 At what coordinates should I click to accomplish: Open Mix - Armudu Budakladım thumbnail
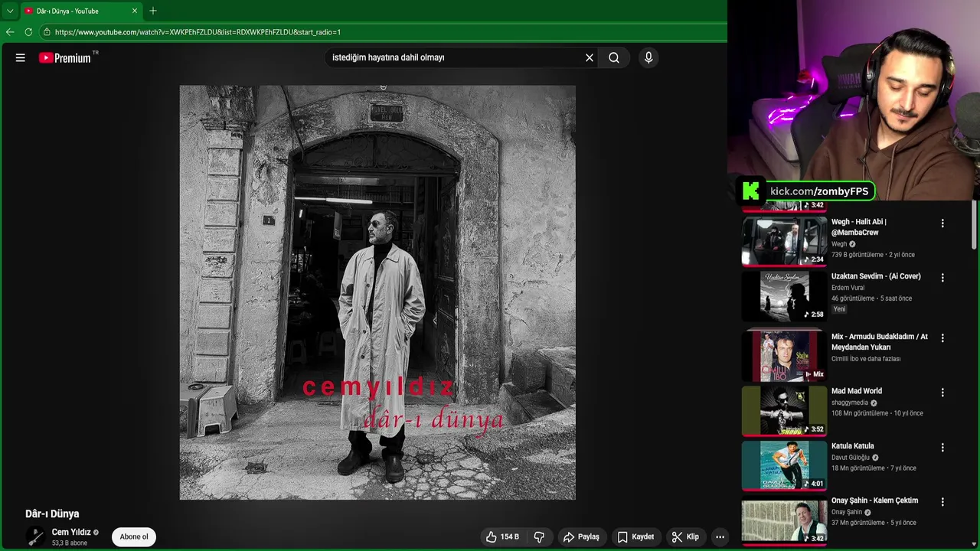point(784,356)
